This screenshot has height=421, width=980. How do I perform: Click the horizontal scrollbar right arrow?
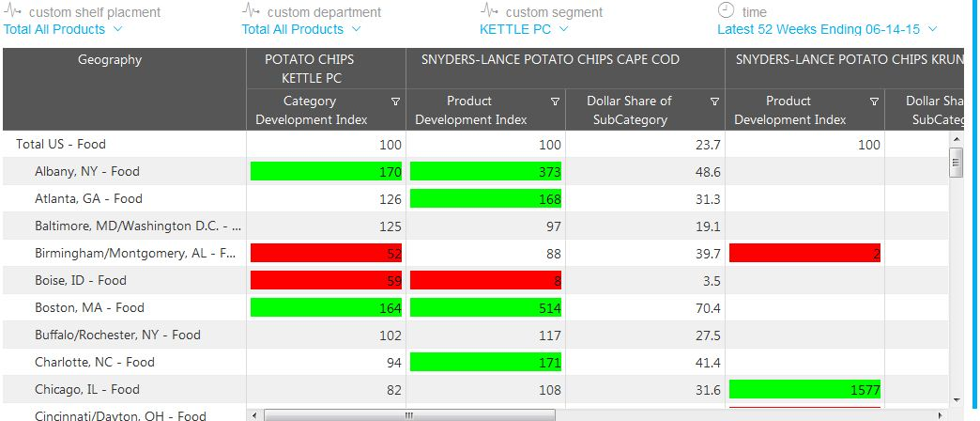(x=942, y=414)
